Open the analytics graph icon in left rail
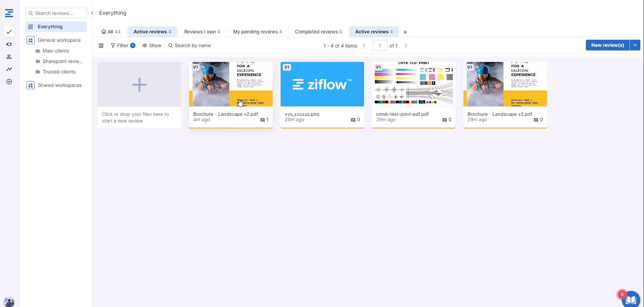 9,69
